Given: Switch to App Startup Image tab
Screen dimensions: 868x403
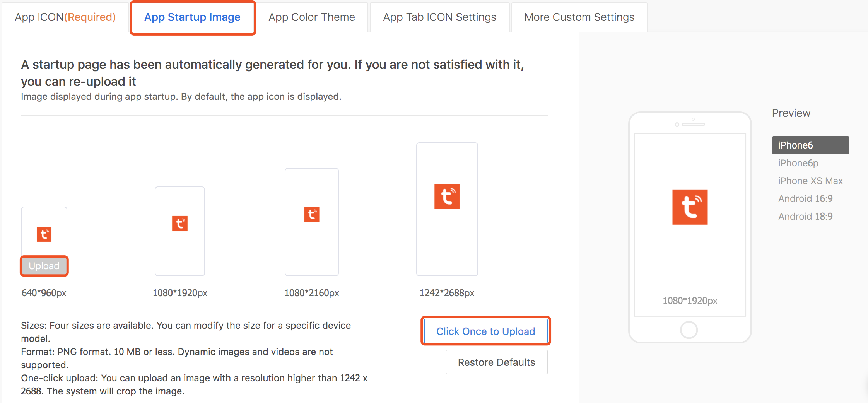Looking at the screenshot, I should point(193,18).
